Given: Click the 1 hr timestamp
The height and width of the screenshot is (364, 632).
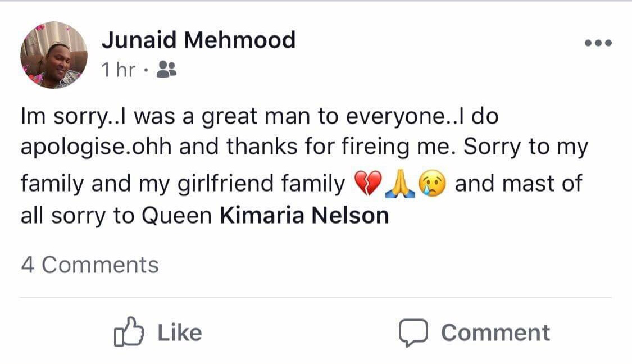Looking at the screenshot, I should 119,70.
